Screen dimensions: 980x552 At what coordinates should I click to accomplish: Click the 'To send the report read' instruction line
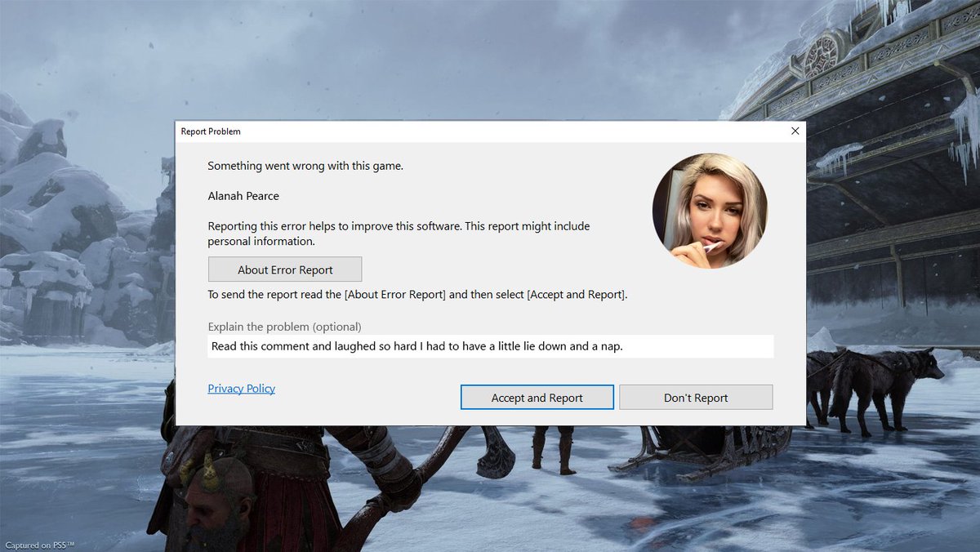point(417,295)
